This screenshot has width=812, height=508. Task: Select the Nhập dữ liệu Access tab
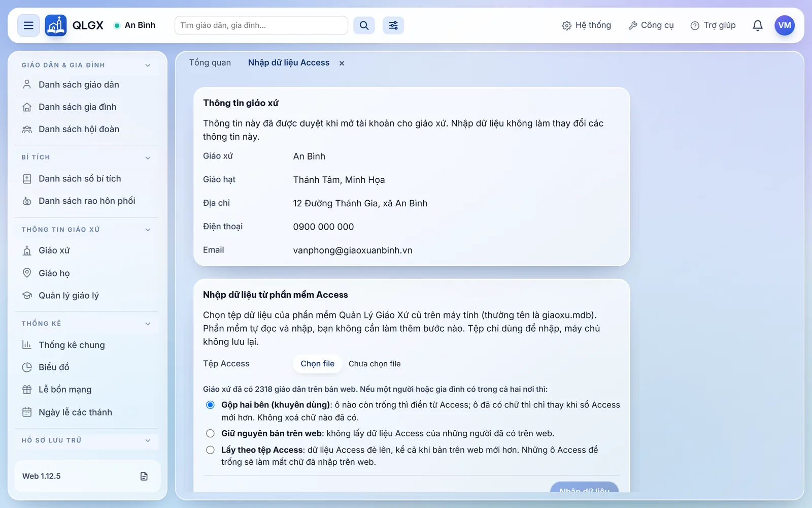tap(289, 62)
